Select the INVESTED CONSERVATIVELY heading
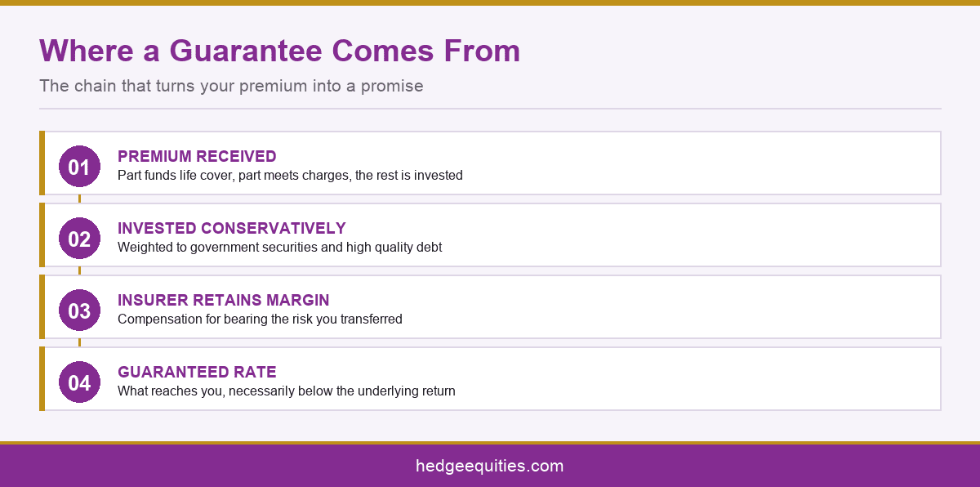This screenshot has width=980, height=487. (232, 228)
